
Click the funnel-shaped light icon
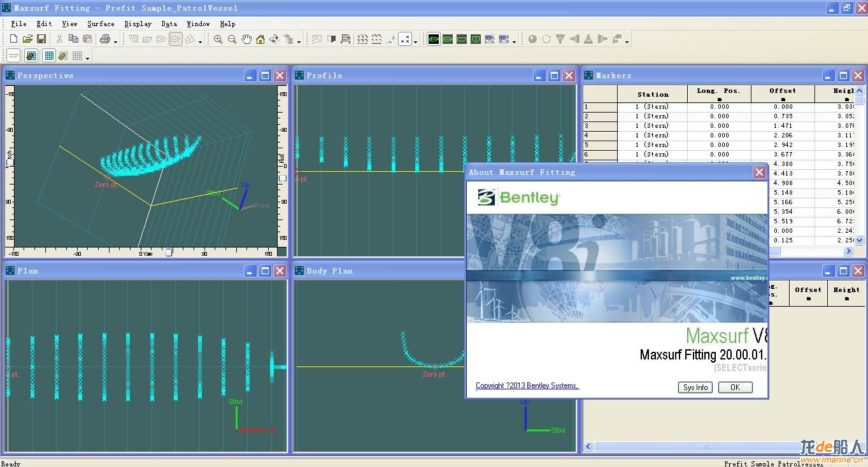click(560, 39)
